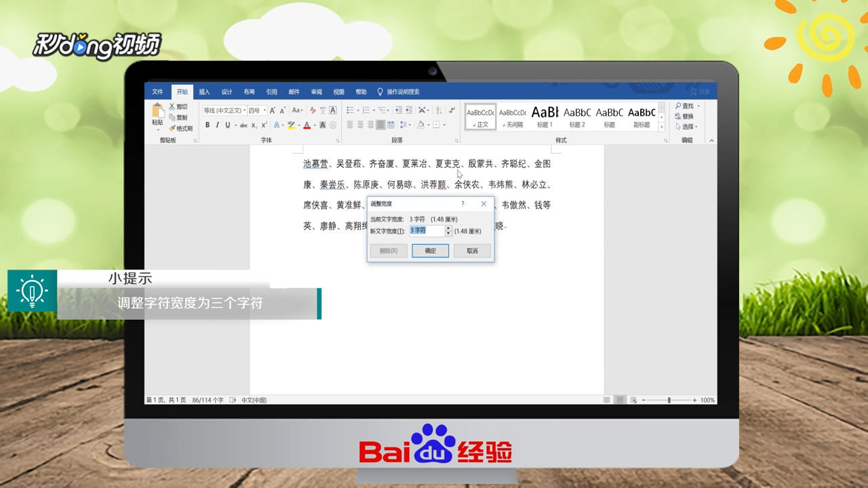
Task: Switch to the 引用 tab
Action: point(271,91)
